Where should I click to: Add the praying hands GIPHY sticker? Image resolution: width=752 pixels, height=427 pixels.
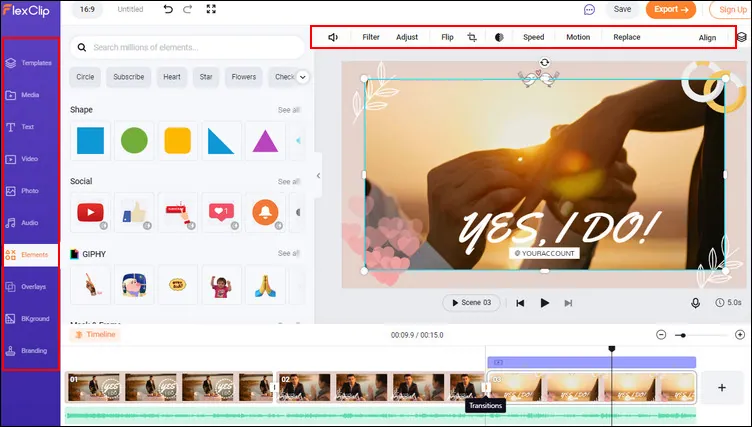coord(265,285)
